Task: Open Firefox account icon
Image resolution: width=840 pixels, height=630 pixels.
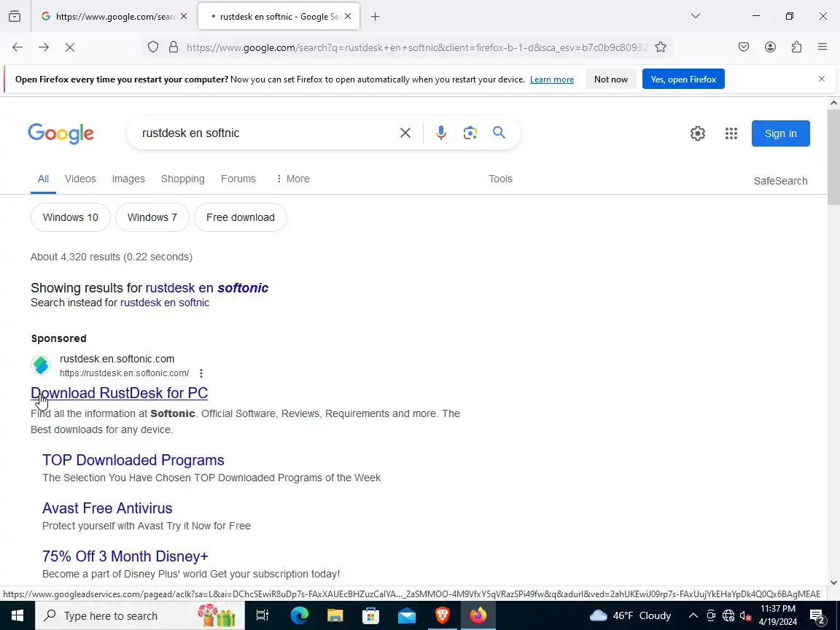Action: (770, 47)
